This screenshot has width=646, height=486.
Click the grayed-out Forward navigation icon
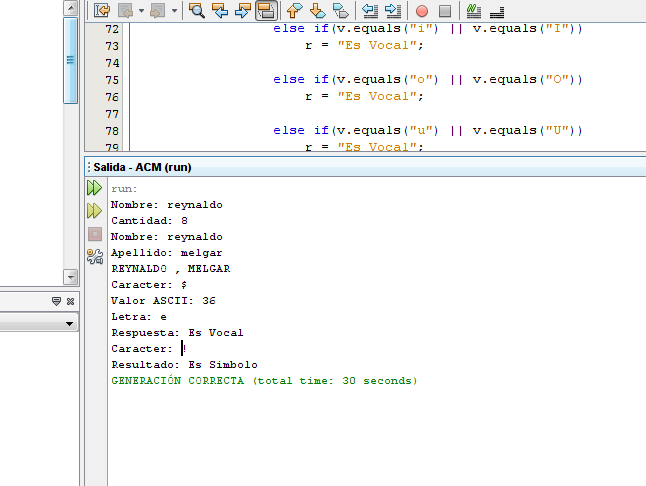pos(158,10)
